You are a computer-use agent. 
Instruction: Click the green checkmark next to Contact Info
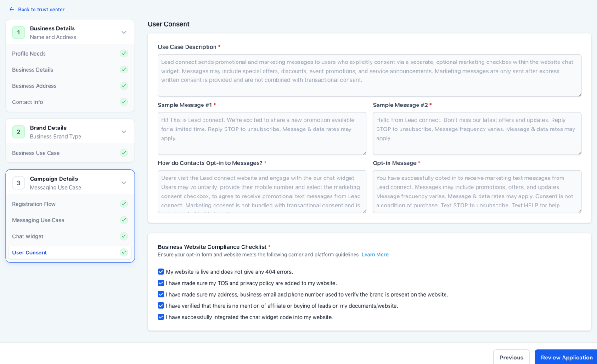[x=124, y=102]
